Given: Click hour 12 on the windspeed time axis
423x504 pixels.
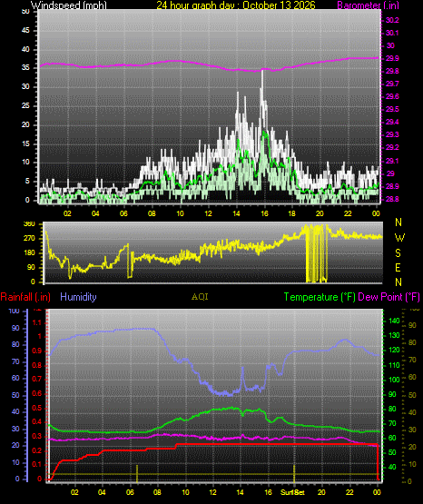Looking at the screenshot, I should coord(208,213).
